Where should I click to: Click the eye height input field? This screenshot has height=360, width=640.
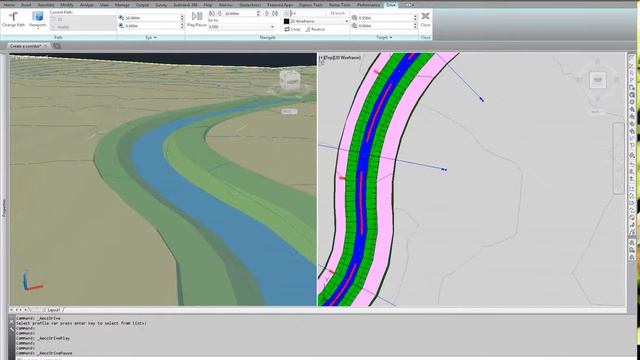pos(152,26)
